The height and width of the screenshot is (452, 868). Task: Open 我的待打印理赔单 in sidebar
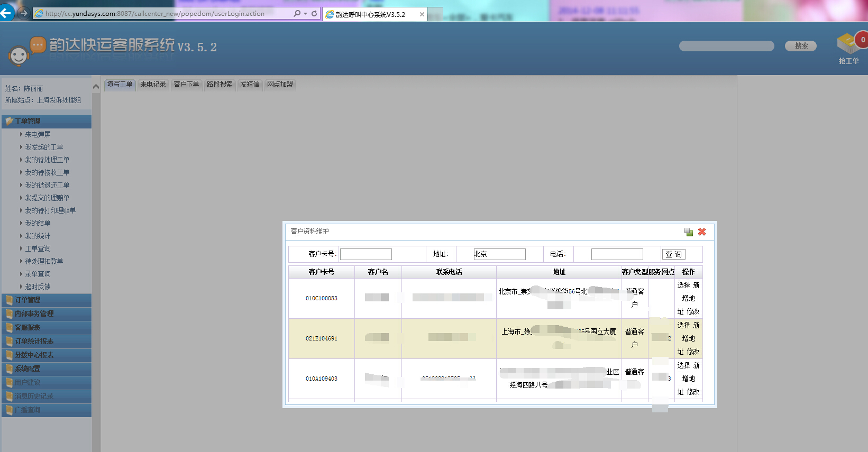click(50, 210)
